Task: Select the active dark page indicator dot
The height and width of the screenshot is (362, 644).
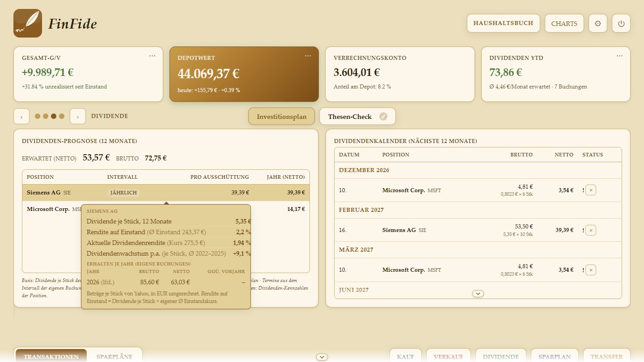Action: pos(54,116)
